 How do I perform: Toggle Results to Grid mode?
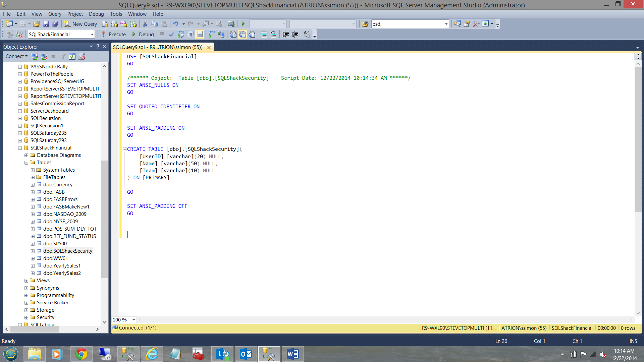243,34
